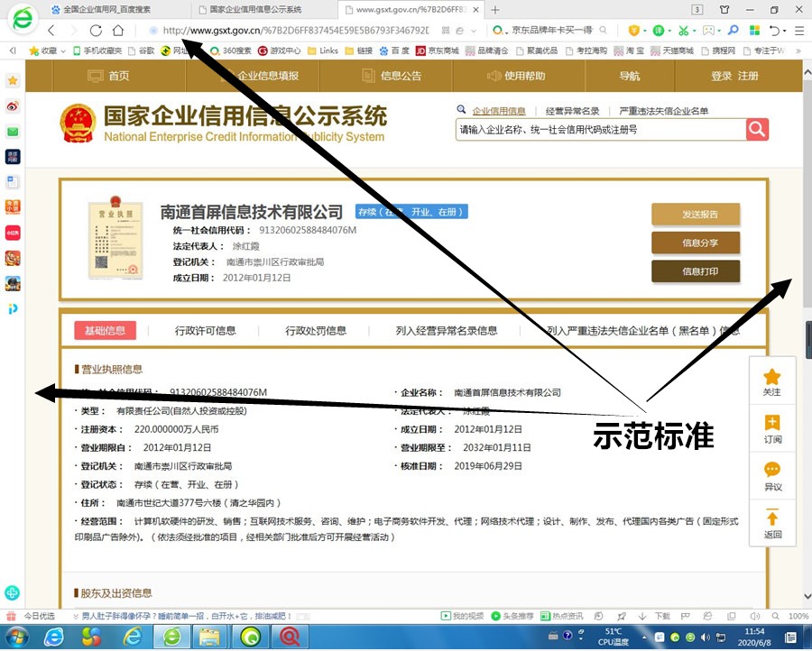Screen dimensions: 812x651
Task: Open File Explorer in the taskbar
Action: [x=210, y=637]
